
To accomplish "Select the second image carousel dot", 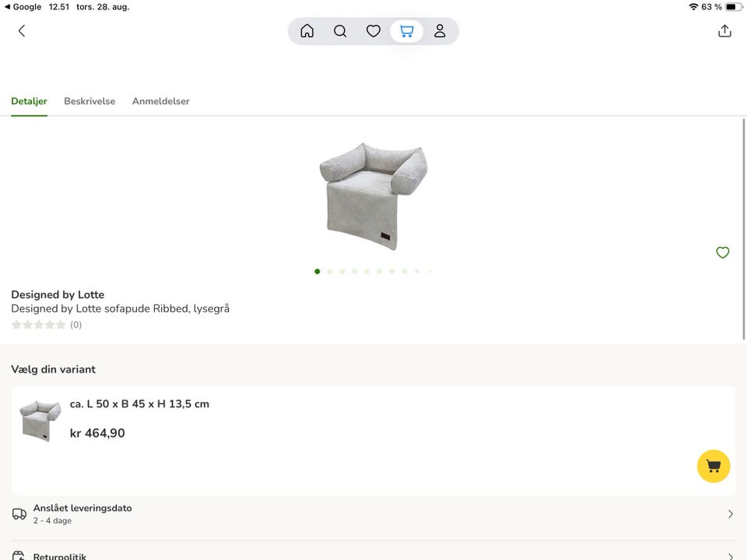I will point(330,271).
